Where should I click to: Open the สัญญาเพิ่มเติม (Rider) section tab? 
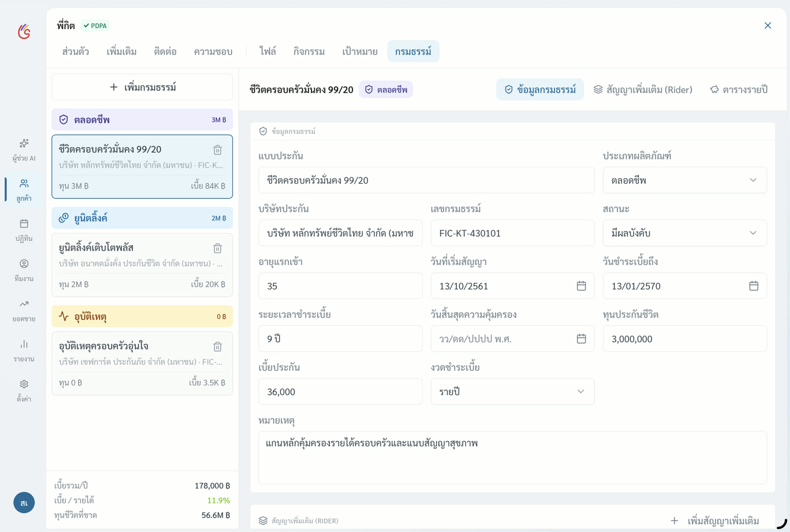pyautogui.click(x=643, y=89)
